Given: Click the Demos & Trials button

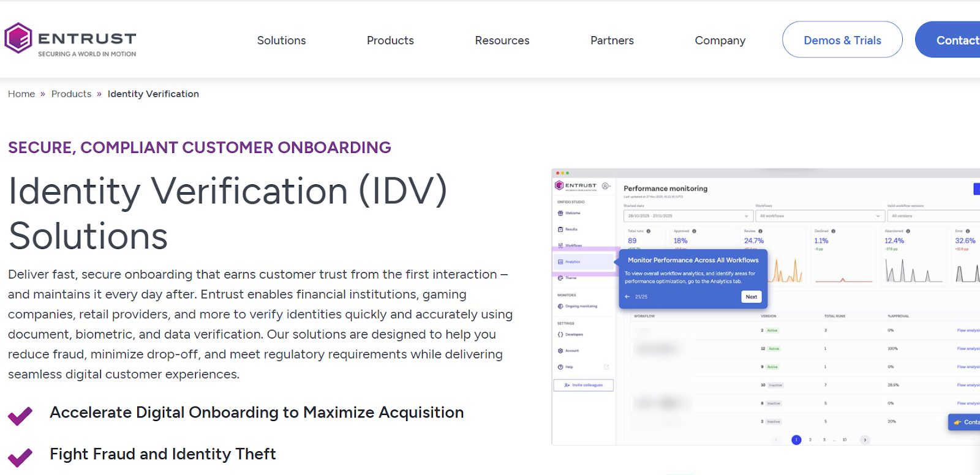Looking at the screenshot, I should click(x=842, y=40).
